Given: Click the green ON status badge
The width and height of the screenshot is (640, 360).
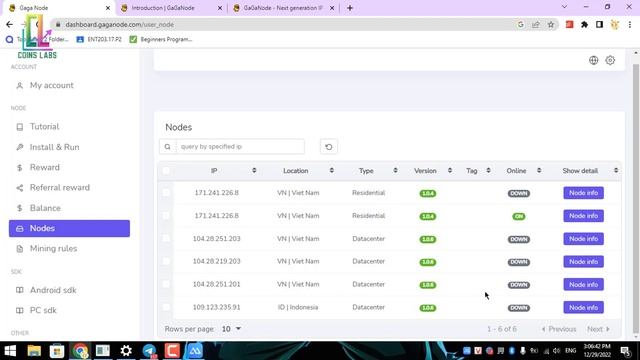Looking at the screenshot, I should pos(519,216).
